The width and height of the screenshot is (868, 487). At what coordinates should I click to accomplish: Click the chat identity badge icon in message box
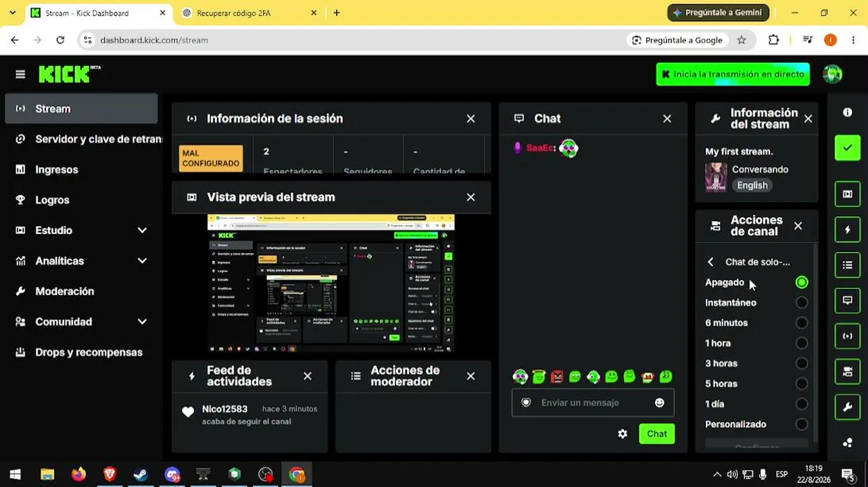tap(526, 402)
